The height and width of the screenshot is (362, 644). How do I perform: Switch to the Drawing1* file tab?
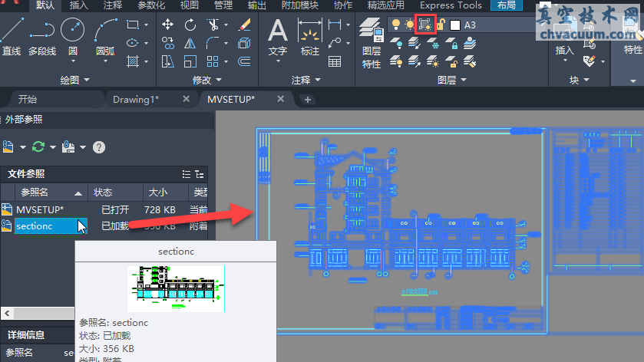coord(136,100)
